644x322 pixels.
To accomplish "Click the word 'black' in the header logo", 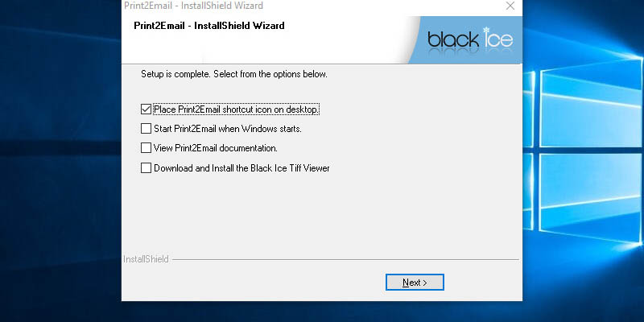I will pyautogui.click(x=453, y=39).
